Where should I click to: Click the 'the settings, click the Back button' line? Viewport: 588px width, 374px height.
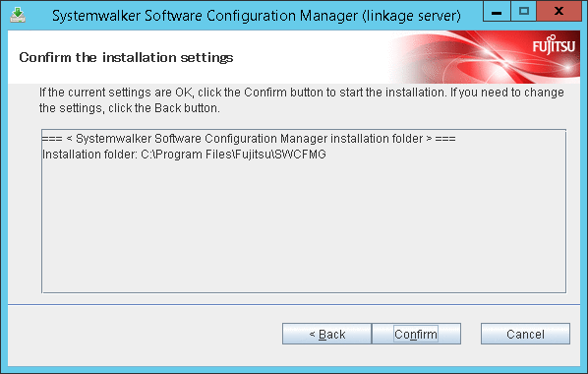tap(130, 108)
